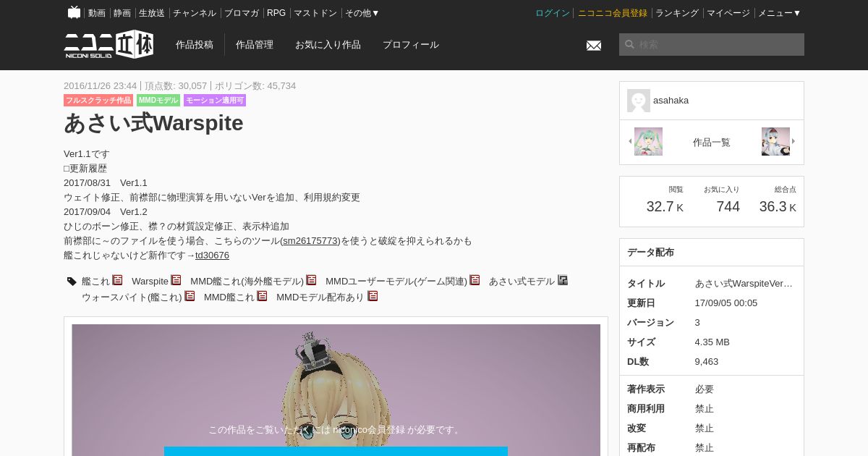The image size is (868, 456).
Task: Select プロフィール tab
Action: (x=411, y=44)
